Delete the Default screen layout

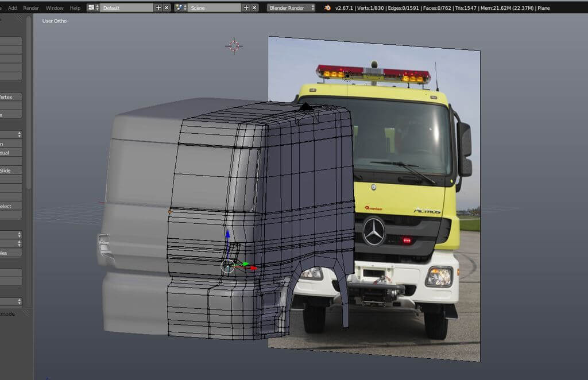click(167, 7)
